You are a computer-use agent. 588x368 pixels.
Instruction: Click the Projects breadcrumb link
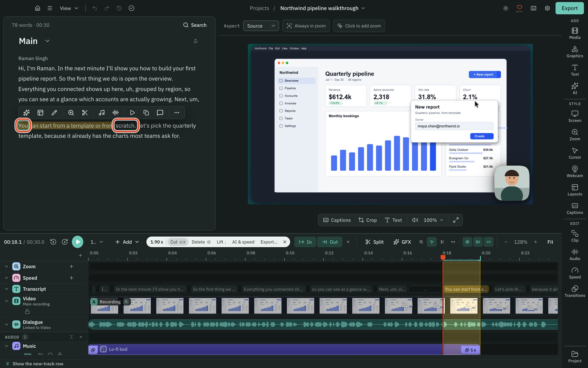[259, 8]
